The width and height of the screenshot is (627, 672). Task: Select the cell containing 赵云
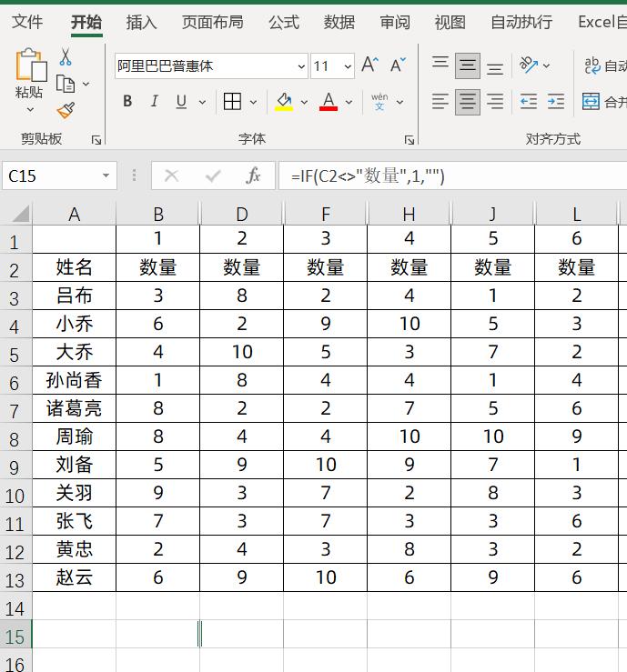pos(75,577)
